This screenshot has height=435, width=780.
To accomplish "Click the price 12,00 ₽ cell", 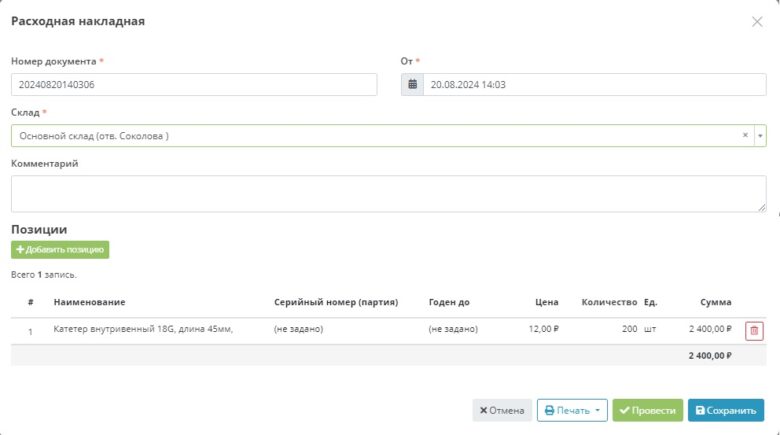I will point(544,329).
